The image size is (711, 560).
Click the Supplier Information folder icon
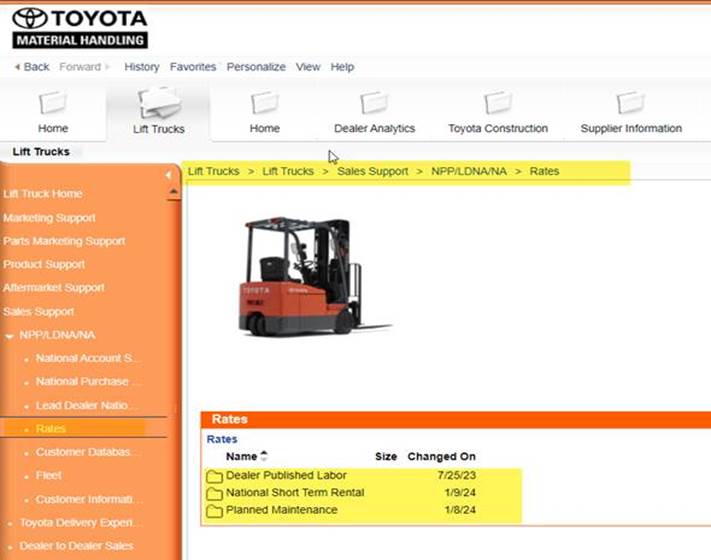[x=630, y=102]
